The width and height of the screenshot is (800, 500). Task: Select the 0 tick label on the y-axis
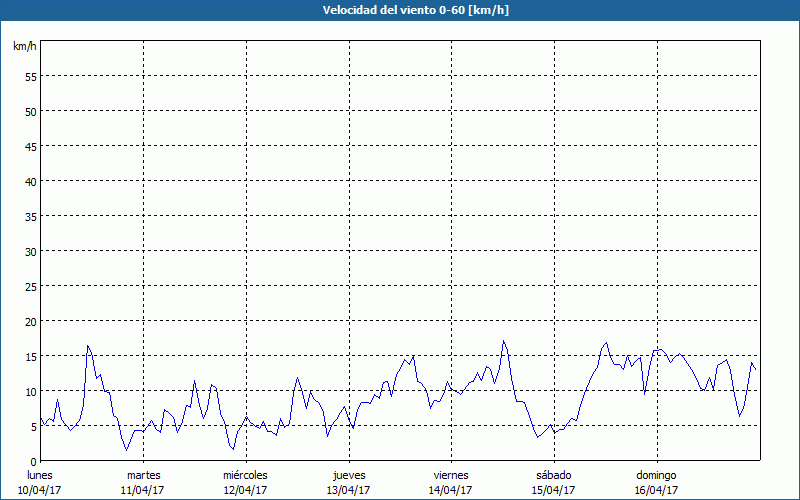click(x=33, y=461)
